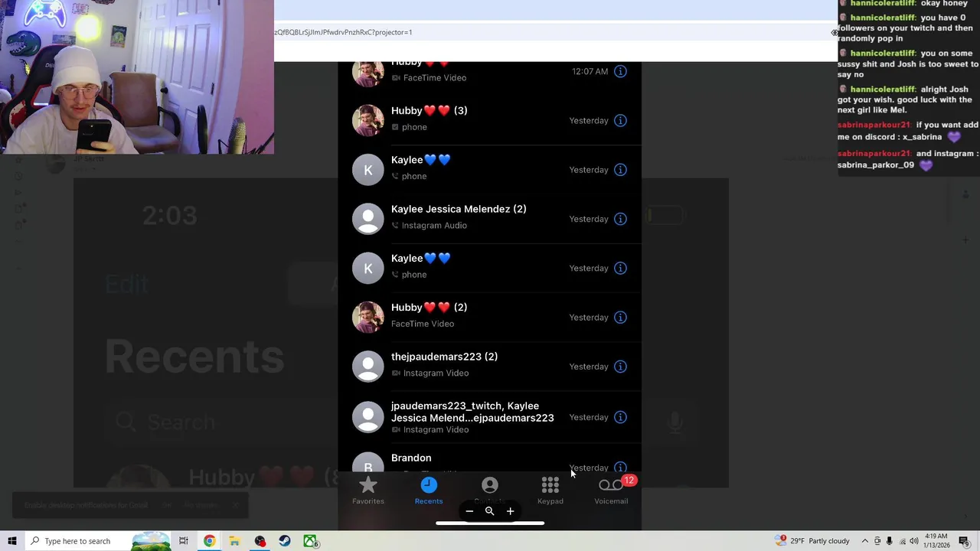This screenshot has width=980, height=551.
Task: Open the Keypad tab
Action: 550,491
